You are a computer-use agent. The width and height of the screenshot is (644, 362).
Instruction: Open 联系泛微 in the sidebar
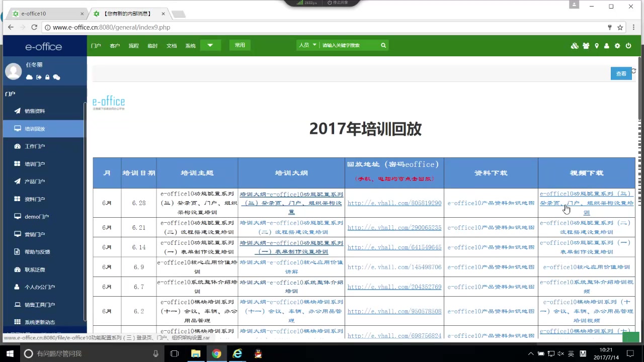tap(43, 269)
